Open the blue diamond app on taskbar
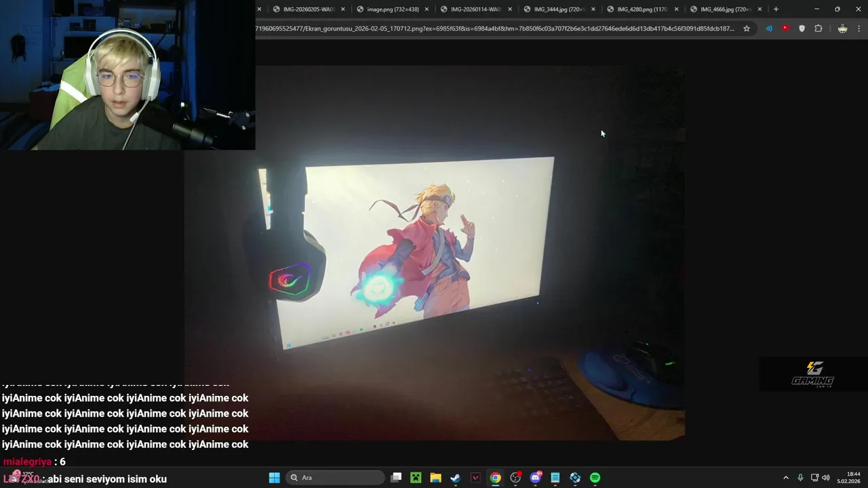The height and width of the screenshot is (488, 868). pos(575,478)
